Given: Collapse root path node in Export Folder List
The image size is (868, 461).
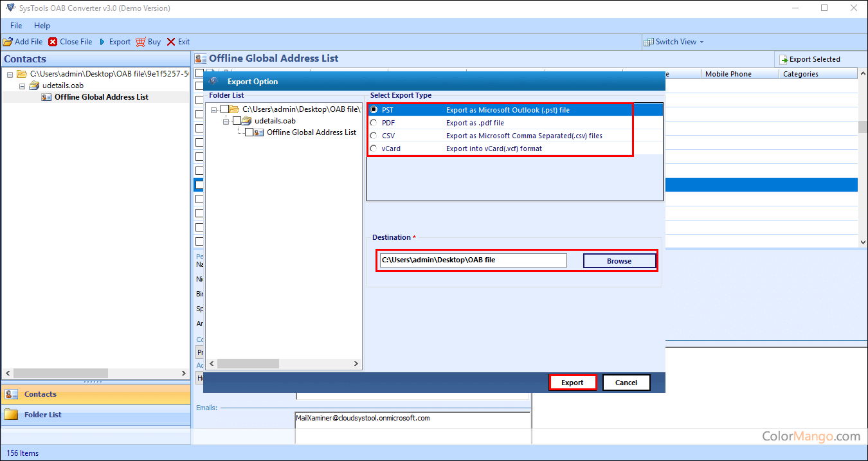Looking at the screenshot, I should [214, 110].
